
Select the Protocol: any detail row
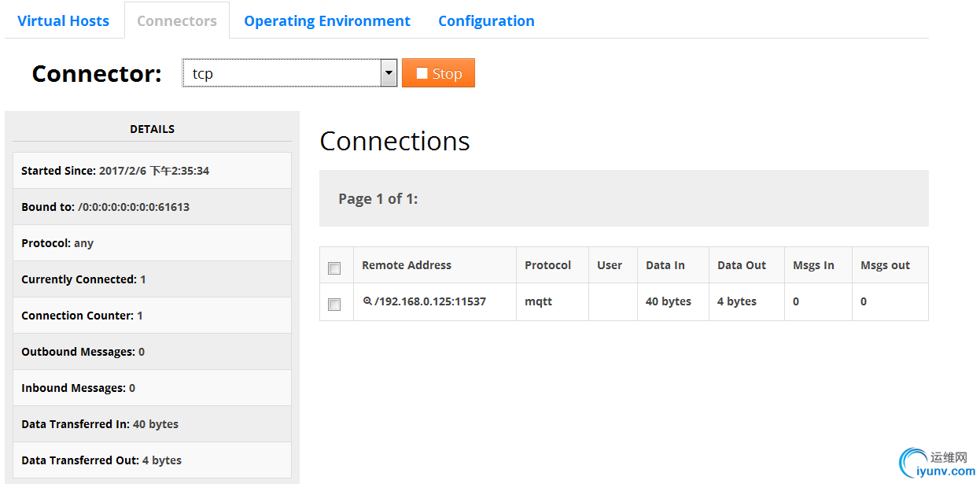coord(153,243)
